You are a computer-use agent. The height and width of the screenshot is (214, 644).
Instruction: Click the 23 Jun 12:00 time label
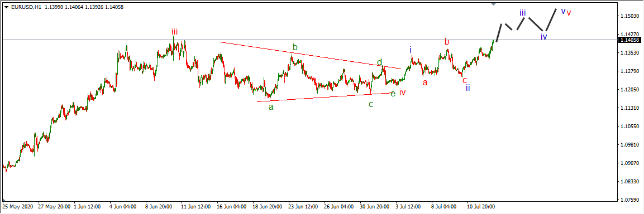pyautogui.click(x=303, y=207)
